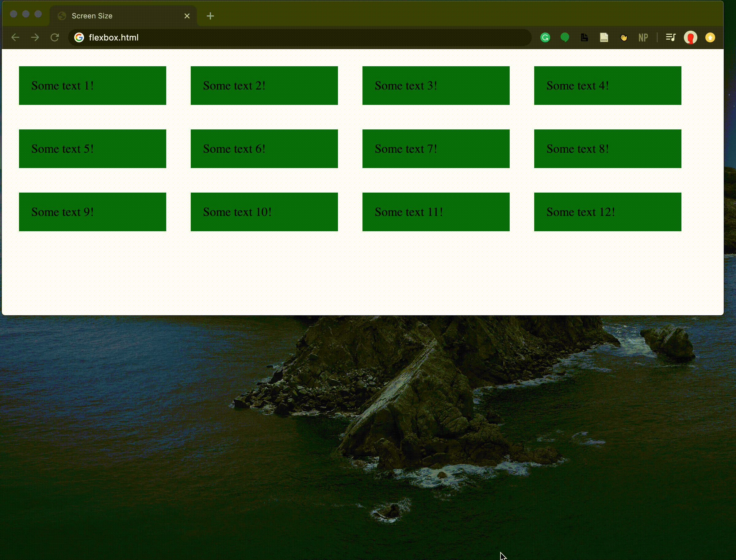Click the green speech bubble extension icon

coord(565,37)
